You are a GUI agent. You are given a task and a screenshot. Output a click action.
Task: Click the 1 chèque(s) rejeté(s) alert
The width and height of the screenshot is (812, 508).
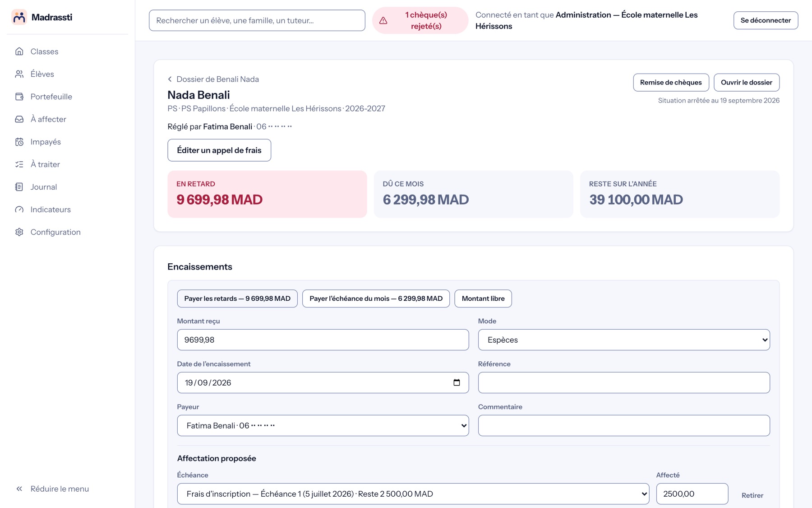420,20
